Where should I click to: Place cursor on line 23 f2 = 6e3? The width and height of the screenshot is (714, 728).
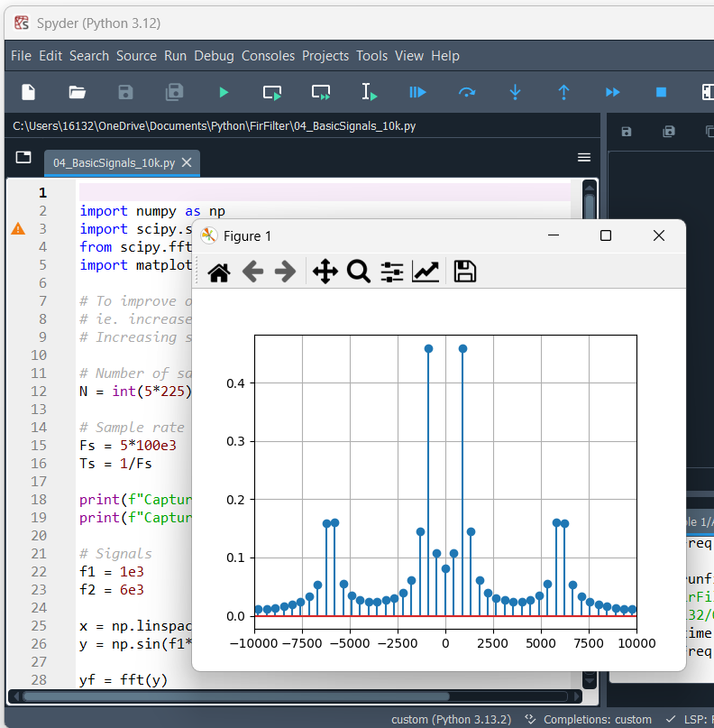pos(112,590)
